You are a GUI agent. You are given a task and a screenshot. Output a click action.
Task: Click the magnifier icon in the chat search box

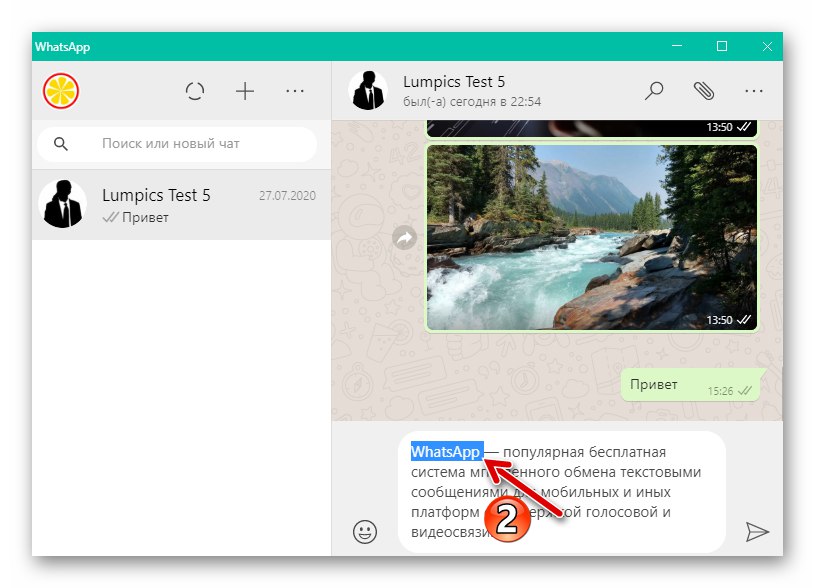click(x=61, y=143)
